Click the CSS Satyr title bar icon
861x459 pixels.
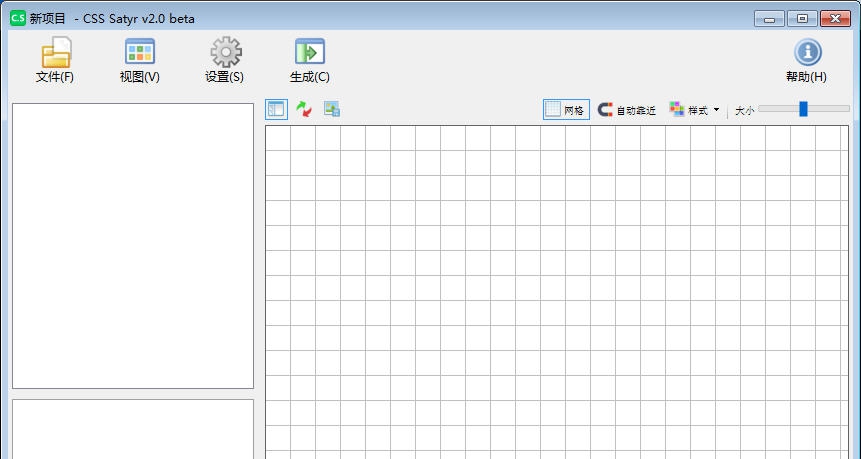tap(18, 18)
